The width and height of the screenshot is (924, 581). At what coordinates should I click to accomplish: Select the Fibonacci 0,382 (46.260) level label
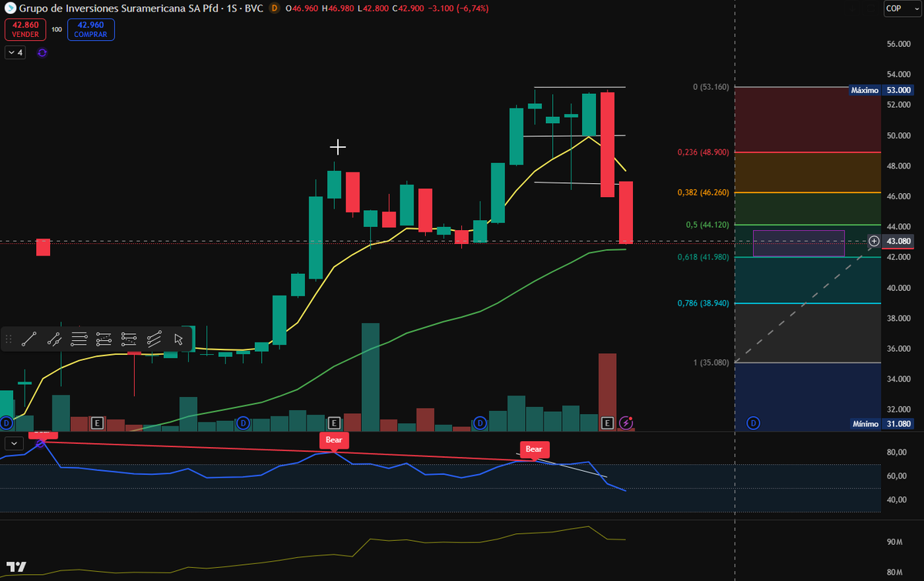(705, 192)
